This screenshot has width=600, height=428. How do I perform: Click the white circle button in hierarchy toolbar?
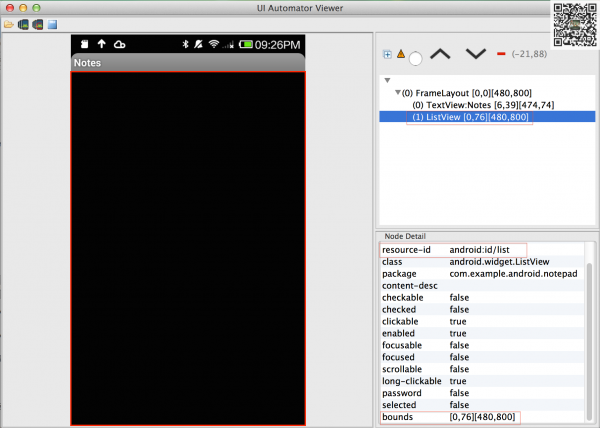coord(416,59)
